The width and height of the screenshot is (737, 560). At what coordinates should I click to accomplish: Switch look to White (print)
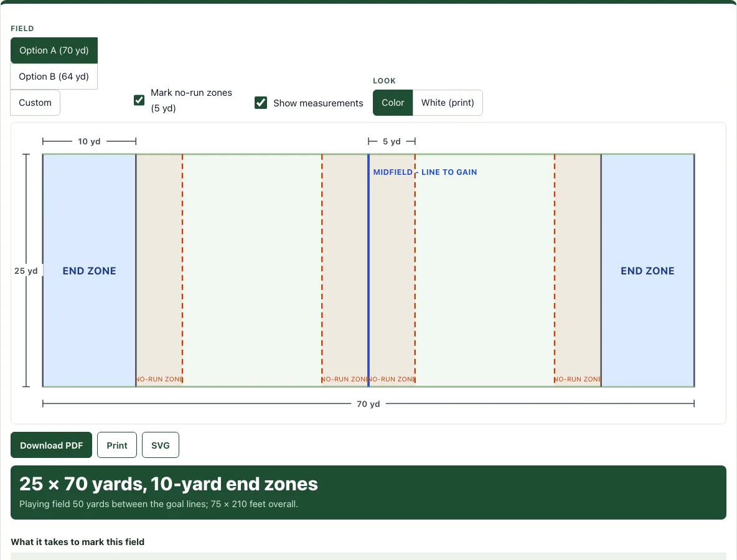pyautogui.click(x=448, y=103)
